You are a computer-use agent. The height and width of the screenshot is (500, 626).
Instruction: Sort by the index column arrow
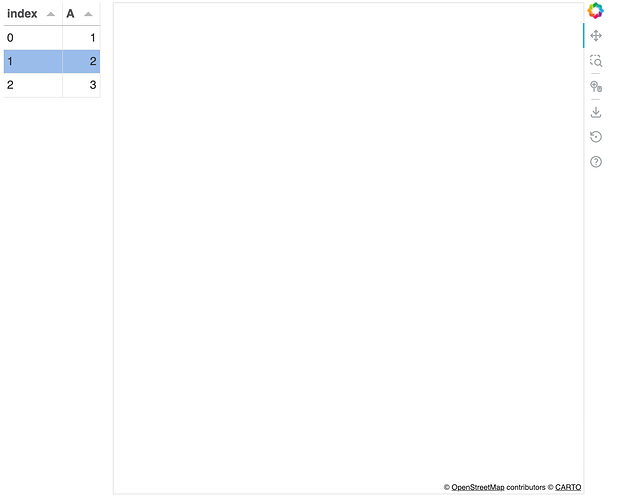click(51, 14)
